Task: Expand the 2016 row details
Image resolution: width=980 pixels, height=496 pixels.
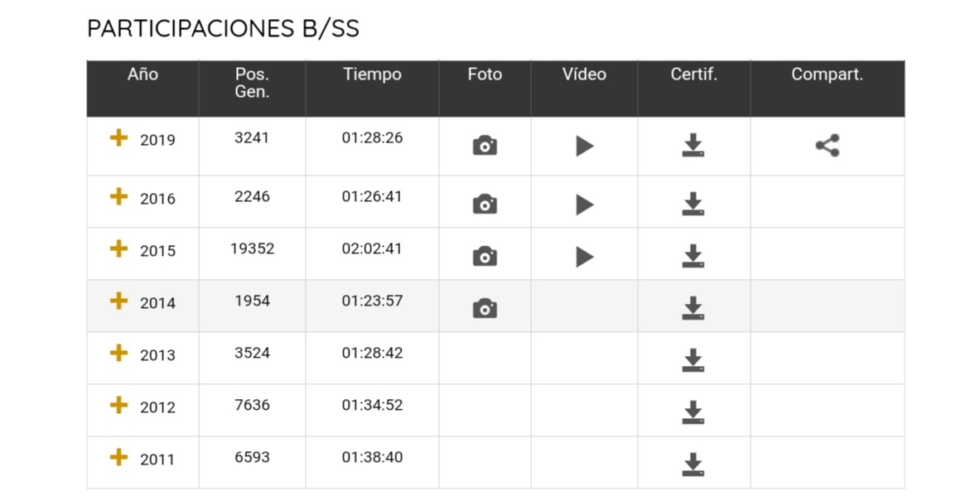Action: 118,196
